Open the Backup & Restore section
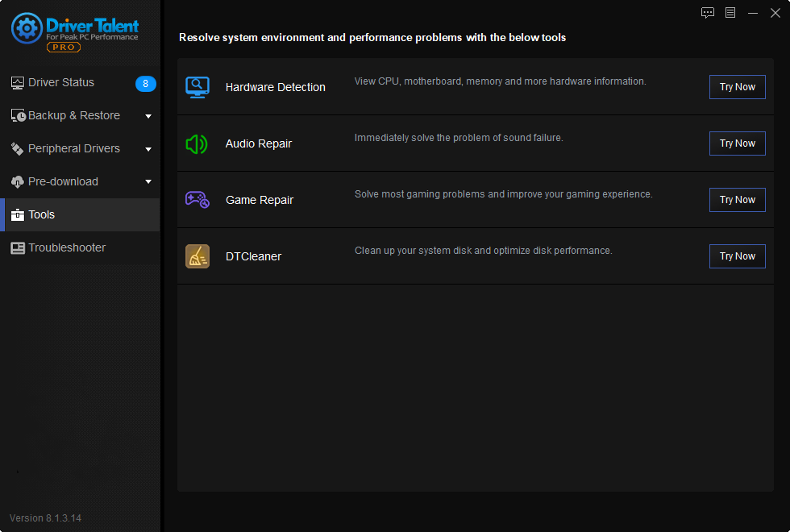This screenshot has height=532, width=790. (x=80, y=116)
